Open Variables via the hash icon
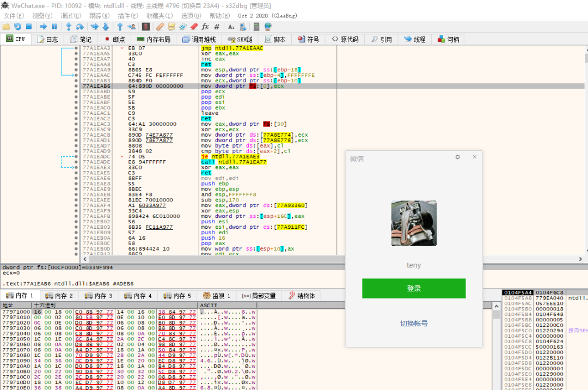The image size is (588, 390). pyautogui.click(x=217, y=27)
